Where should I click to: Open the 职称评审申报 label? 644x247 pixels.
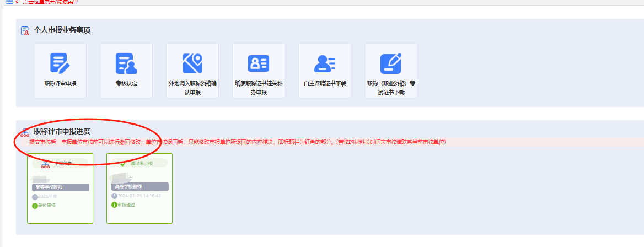pyautogui.click(x=60, y=84)
